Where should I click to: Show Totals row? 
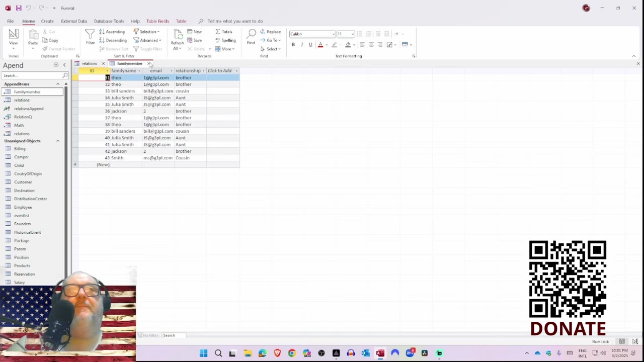224,32
